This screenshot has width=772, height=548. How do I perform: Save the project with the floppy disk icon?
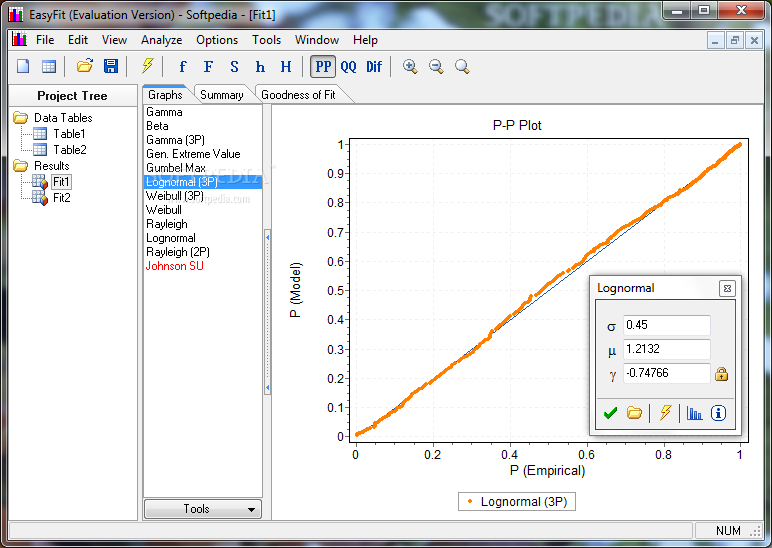point(111,66)
